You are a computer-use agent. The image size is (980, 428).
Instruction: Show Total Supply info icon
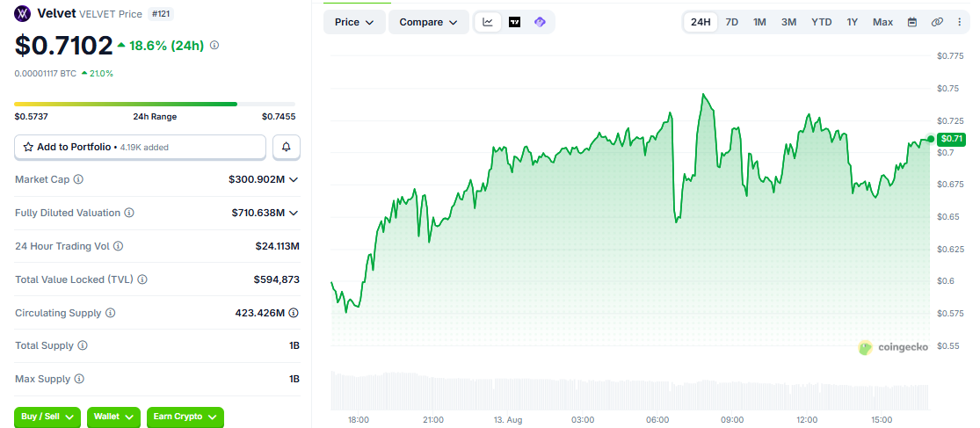point(83,345)
